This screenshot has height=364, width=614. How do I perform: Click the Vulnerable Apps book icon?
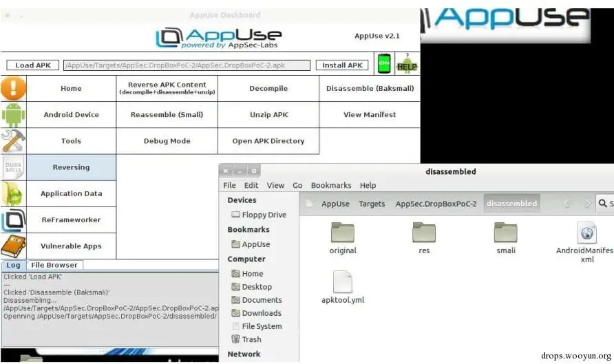[13, 246]
